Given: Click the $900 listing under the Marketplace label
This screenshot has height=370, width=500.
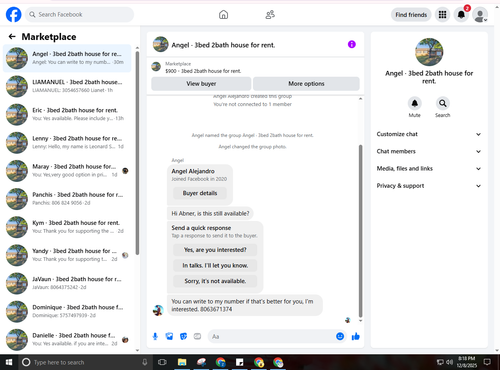Looking at the screenshot, I should pos(203,71).
